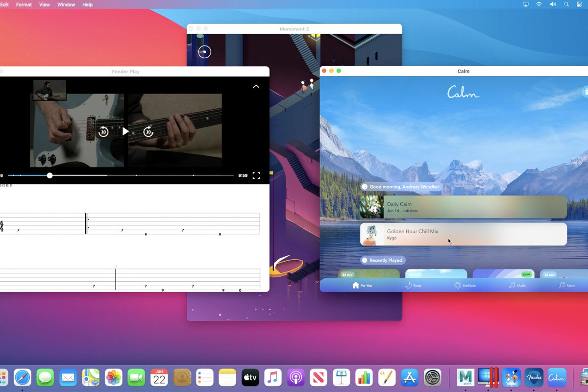Open Music app from the Dock
Screen dimensions: 588x392
[x=273, y=377]
